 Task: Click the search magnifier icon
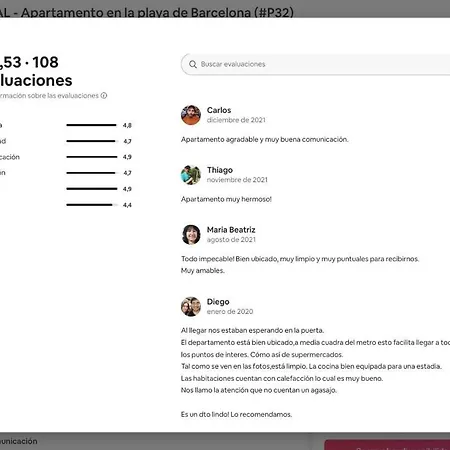pos(193,64)
